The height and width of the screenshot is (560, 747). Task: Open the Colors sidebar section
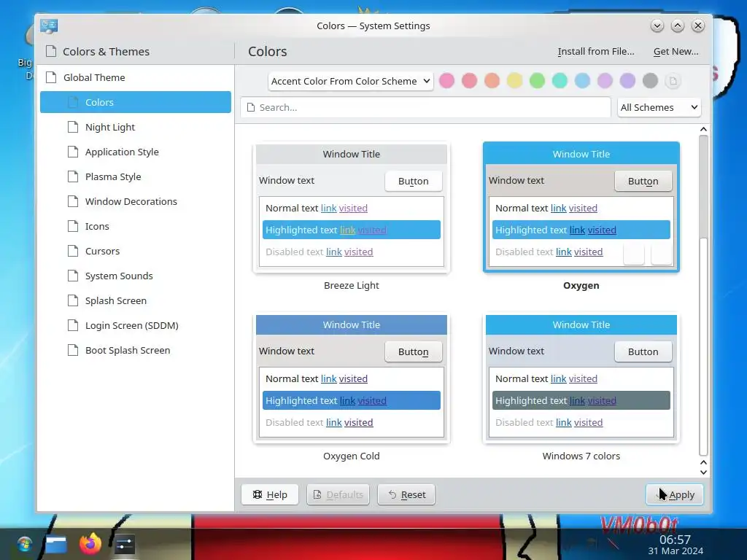[x=135, y=102]
